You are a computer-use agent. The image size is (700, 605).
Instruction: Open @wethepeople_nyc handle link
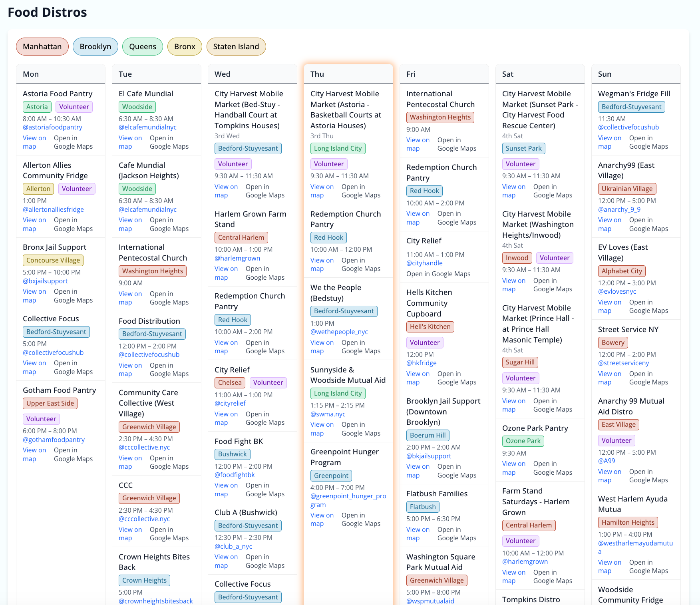point(339,332)
